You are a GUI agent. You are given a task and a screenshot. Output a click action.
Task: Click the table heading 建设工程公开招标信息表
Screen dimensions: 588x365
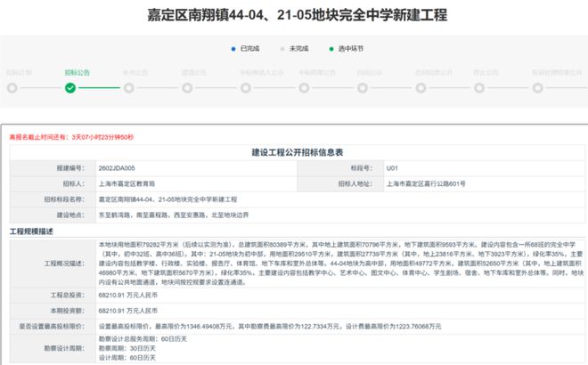click(297, 152)
